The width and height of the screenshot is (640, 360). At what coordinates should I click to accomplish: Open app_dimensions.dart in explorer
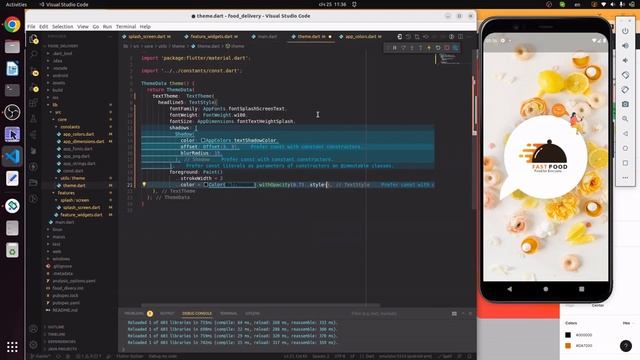coord(83,142)
